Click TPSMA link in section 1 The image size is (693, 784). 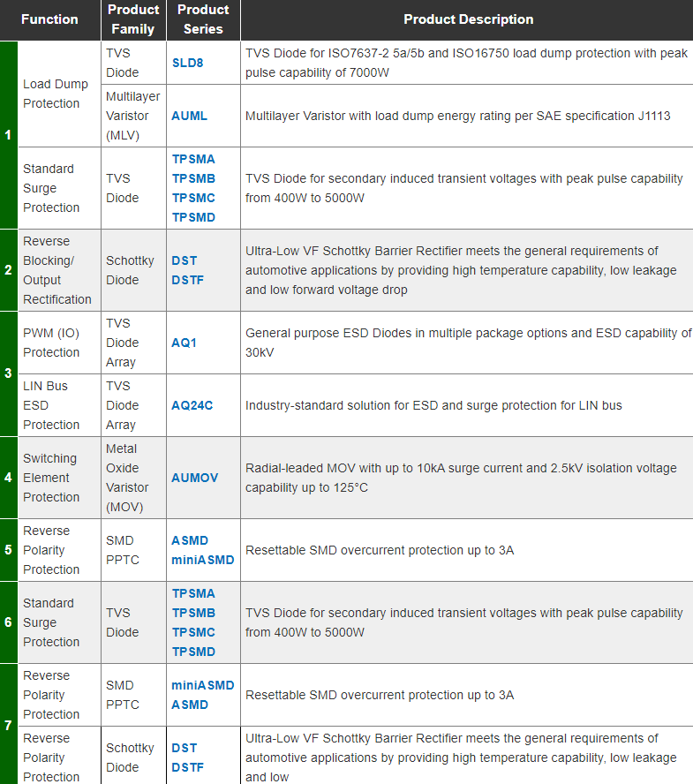(193, 159)
